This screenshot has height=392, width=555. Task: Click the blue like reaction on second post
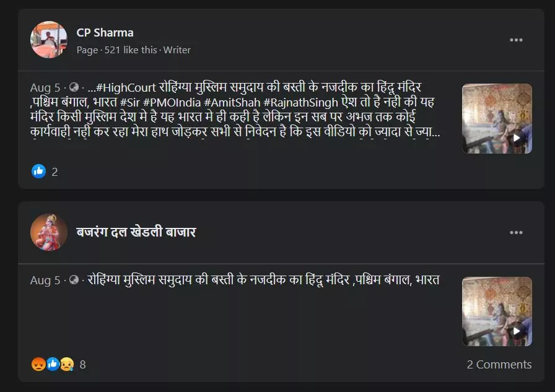(53, 364)
